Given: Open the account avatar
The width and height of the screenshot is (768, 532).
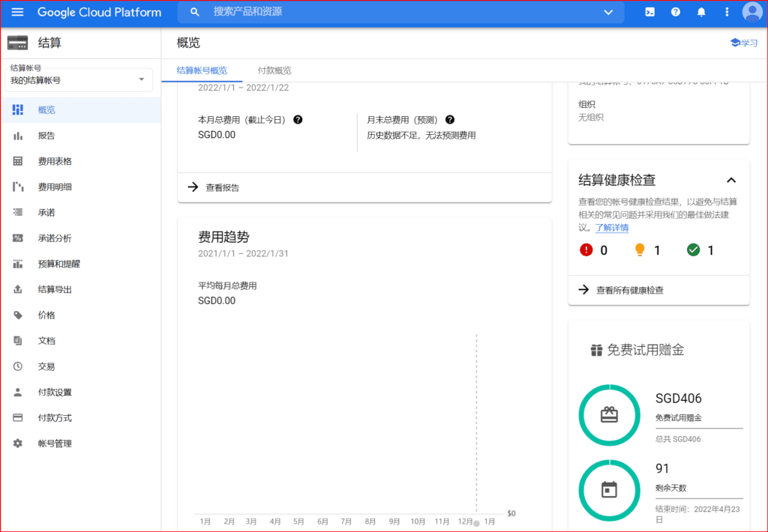Looking at the screenshot, I should 752,12.
